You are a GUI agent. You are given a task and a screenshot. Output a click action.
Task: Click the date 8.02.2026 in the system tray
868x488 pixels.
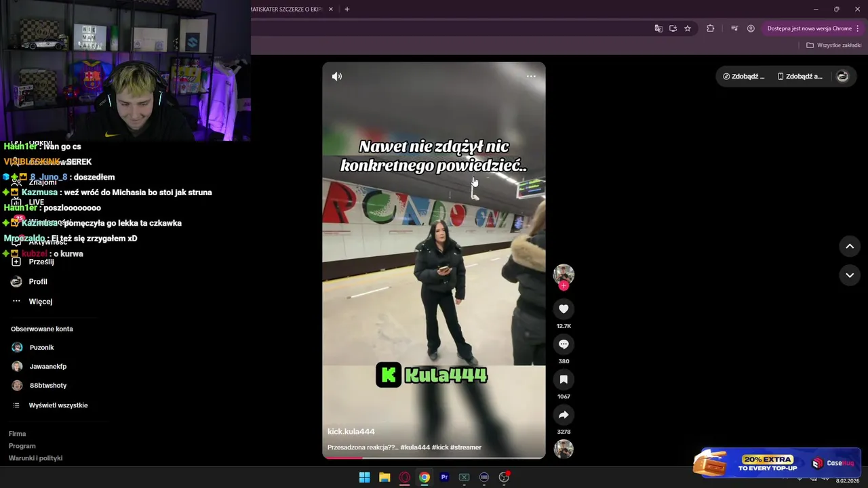click(847, 481)
